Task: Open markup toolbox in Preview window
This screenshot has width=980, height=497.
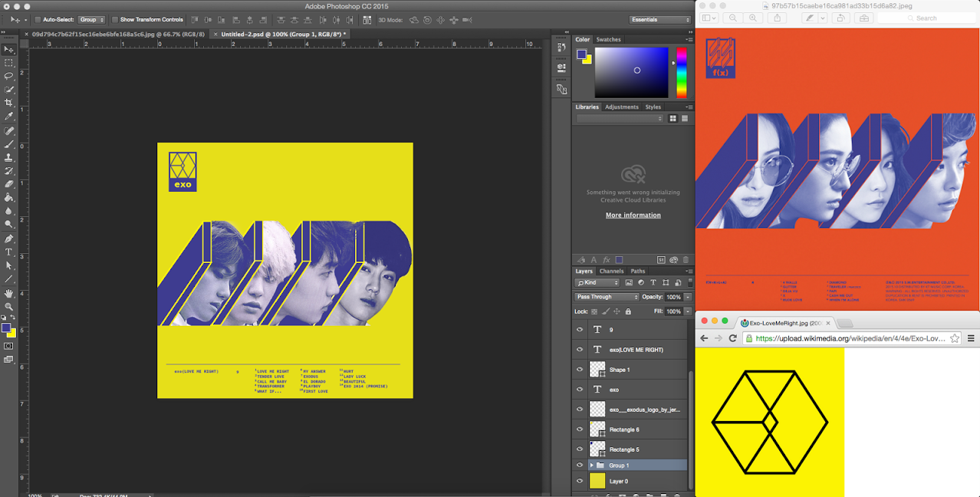Action: pos(865,18)
